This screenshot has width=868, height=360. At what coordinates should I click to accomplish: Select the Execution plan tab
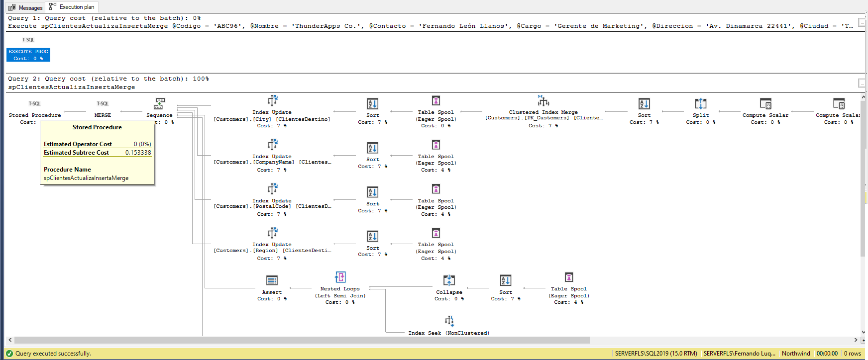(72, 7)
